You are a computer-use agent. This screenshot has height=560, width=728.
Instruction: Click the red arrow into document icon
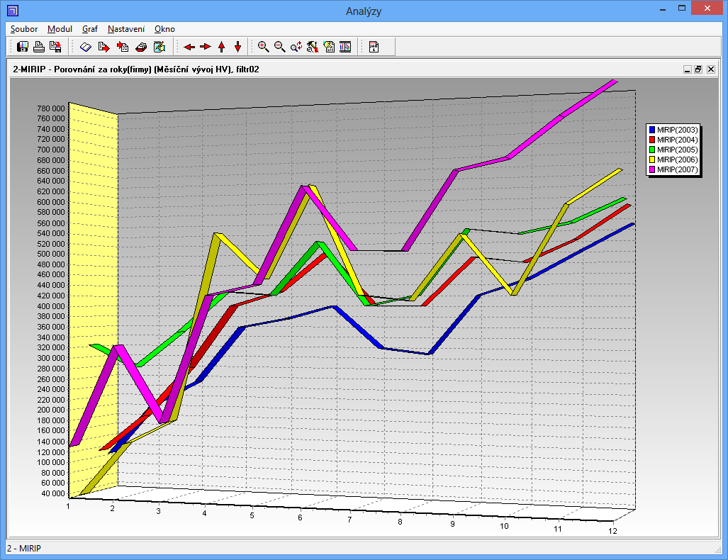click(123, 47)
